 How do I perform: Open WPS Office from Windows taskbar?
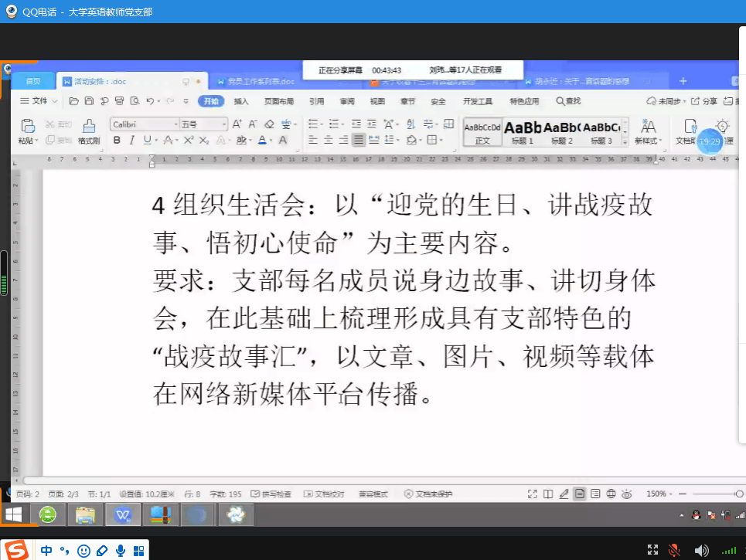(123, 515)
